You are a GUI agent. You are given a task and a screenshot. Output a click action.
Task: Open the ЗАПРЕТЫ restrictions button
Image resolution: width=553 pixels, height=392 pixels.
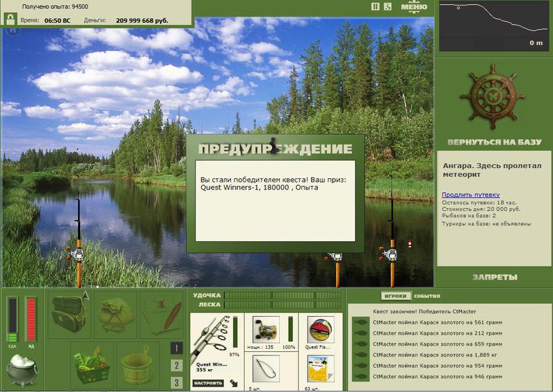click(495, 277)
